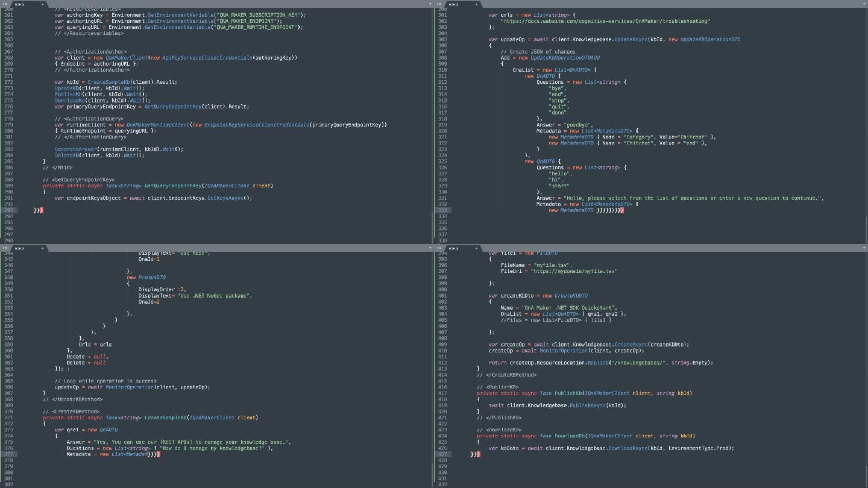
Task: Click the 'Delete = null' line
Action: pos(87,362)
